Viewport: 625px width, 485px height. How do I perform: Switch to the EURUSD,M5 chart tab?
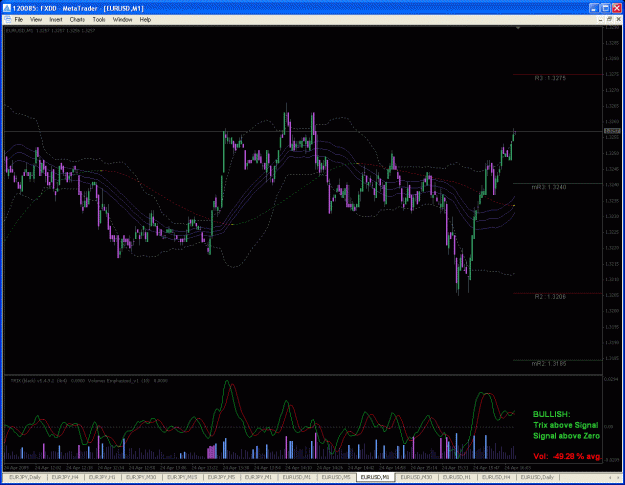336,477
